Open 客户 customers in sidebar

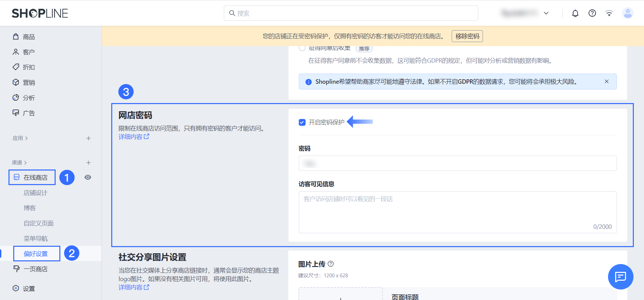[29, 52]
